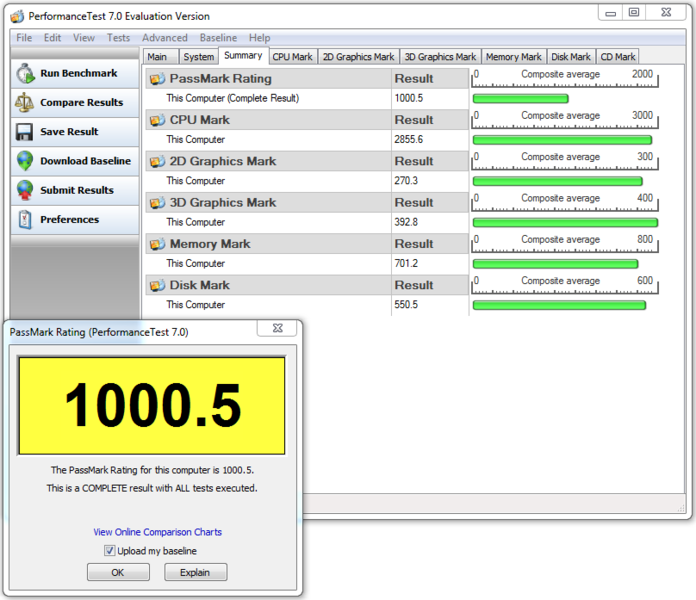Open the File menu
Image resolution: width=696 pixels, height=600 pixels.
[x=24, y=38]
